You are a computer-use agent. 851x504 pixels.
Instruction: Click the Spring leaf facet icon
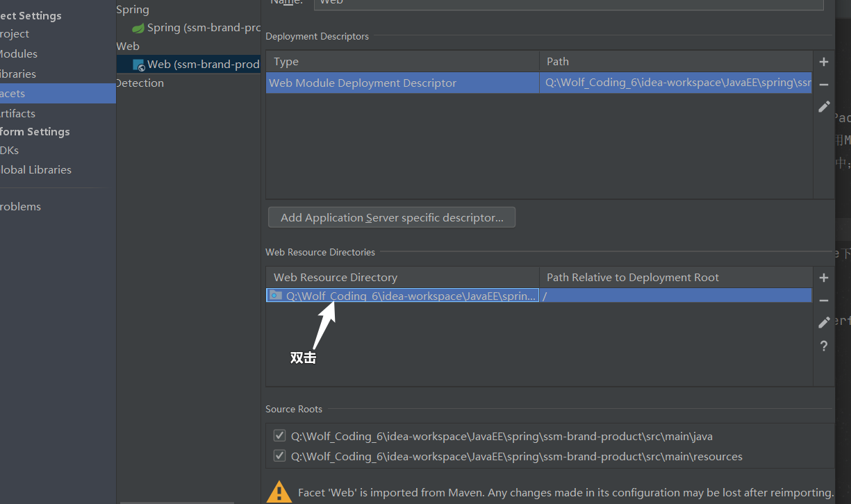tap(138, 28)
